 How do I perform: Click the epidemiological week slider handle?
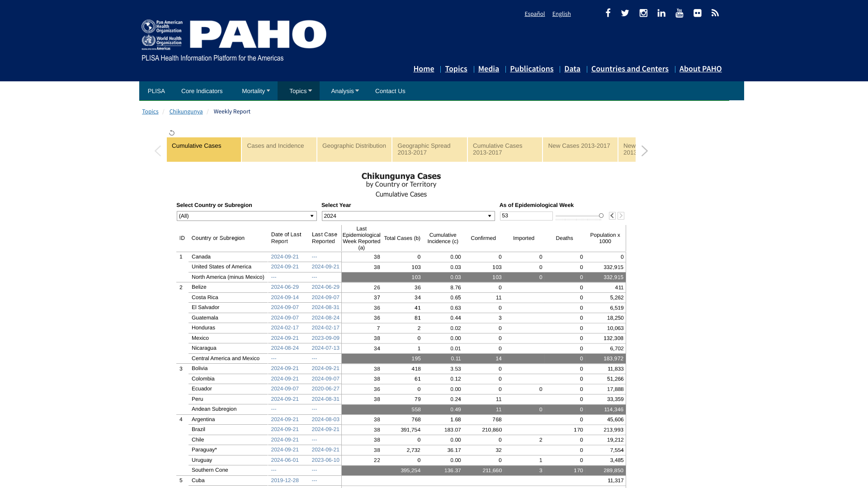tap(601, 216)
